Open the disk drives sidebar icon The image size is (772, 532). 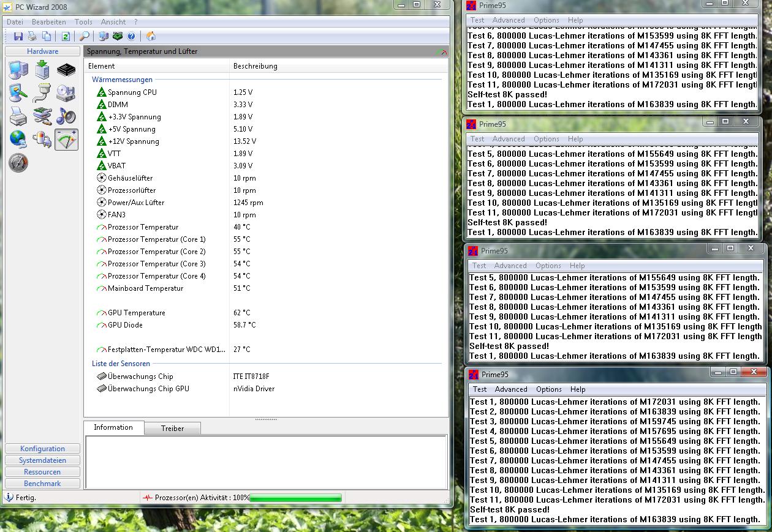66,93
